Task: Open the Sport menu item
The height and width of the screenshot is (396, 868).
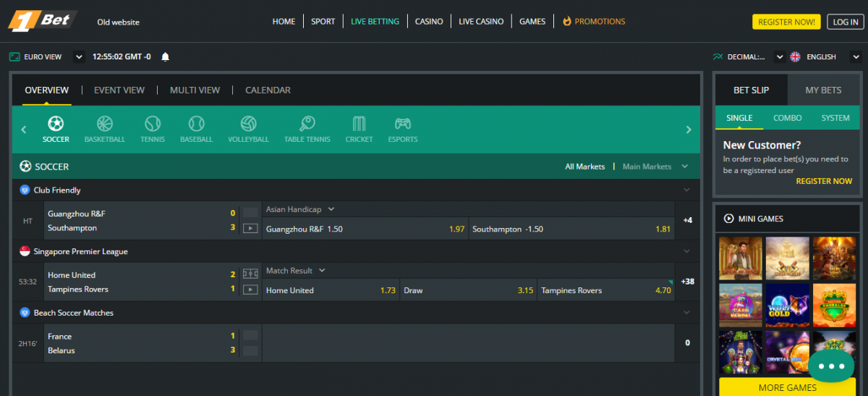Action: click(x=323, y=22)
